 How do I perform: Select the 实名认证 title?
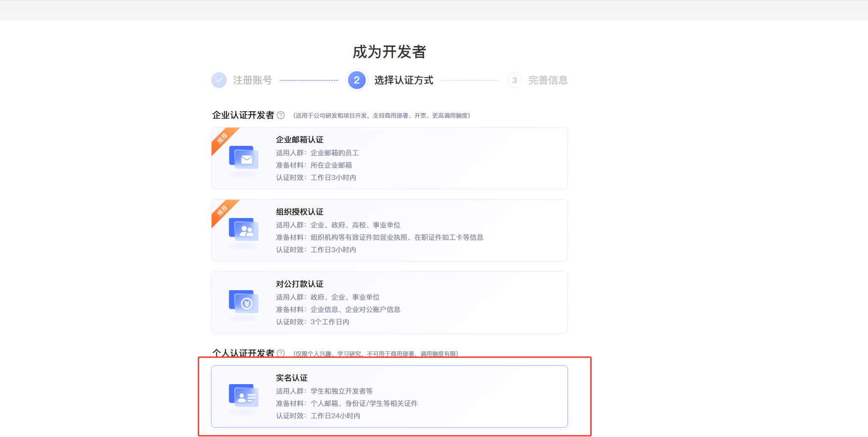(x=292, y=378)
